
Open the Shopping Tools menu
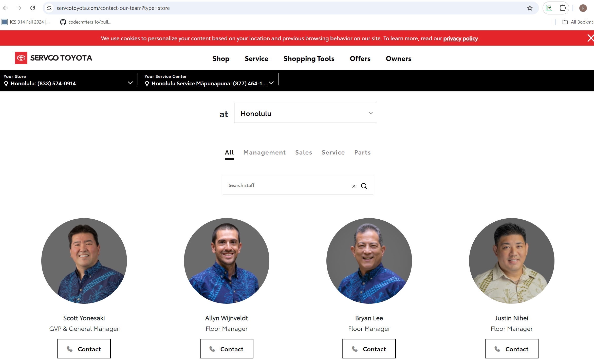click(x=309, y=59)
